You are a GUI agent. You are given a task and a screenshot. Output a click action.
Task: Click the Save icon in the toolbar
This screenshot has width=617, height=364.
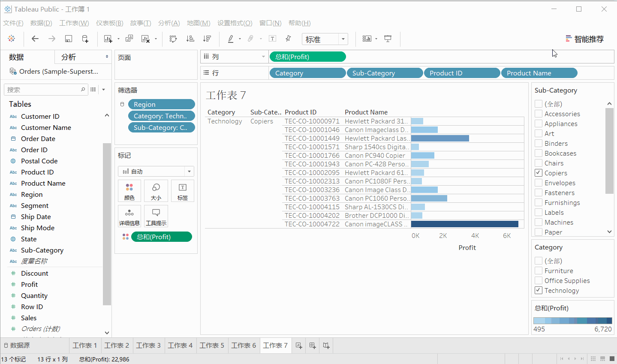click(x=68, y=39)
